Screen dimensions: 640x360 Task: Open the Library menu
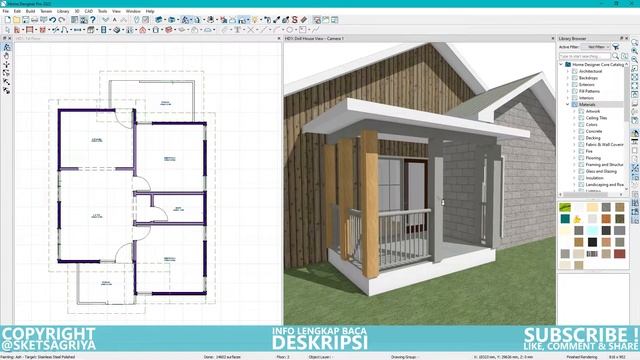tap(63, 11)
